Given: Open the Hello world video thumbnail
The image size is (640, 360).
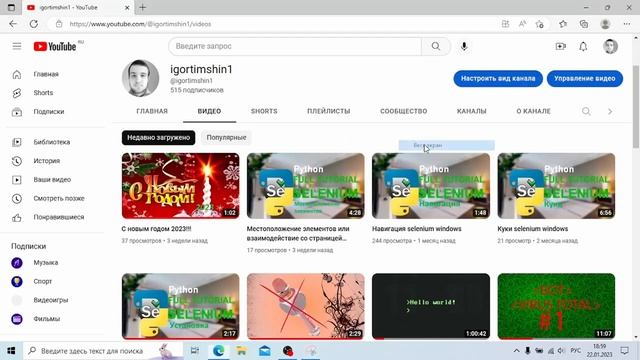Looking at the screenshot, I should [x=431, y=306].
